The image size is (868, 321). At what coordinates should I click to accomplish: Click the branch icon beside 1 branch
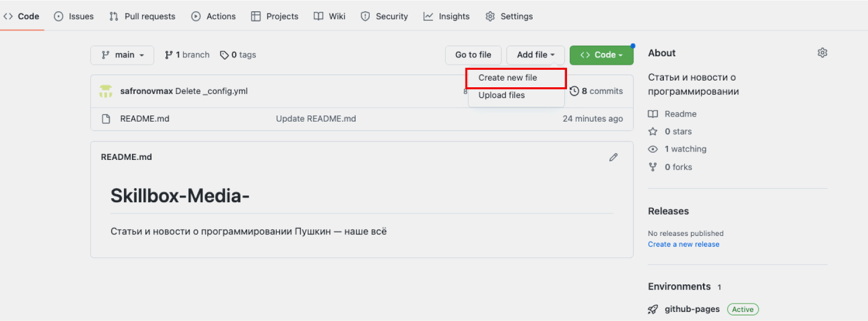(x=169, y=55)
